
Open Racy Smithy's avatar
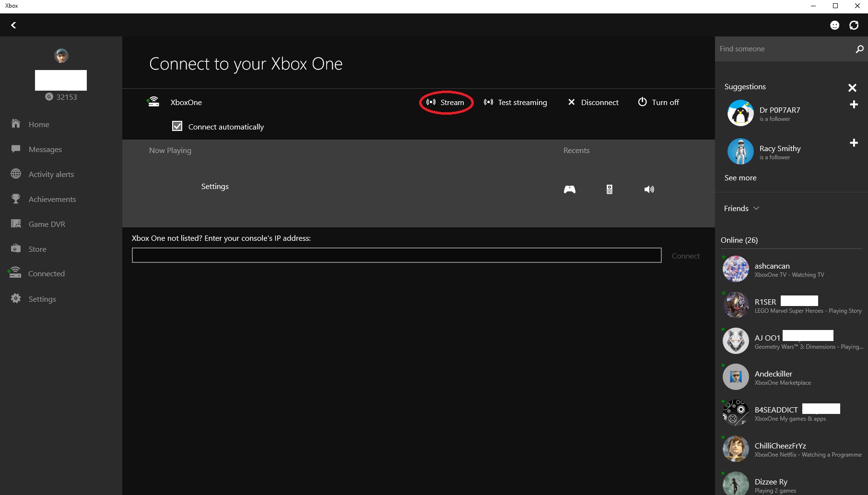pyautogui.click(x=740, y=151)
